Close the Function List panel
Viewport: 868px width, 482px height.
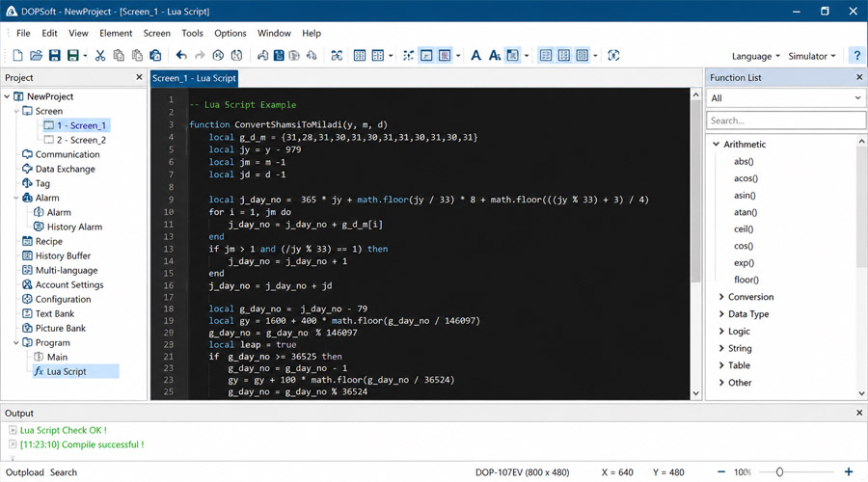(859, 77)
